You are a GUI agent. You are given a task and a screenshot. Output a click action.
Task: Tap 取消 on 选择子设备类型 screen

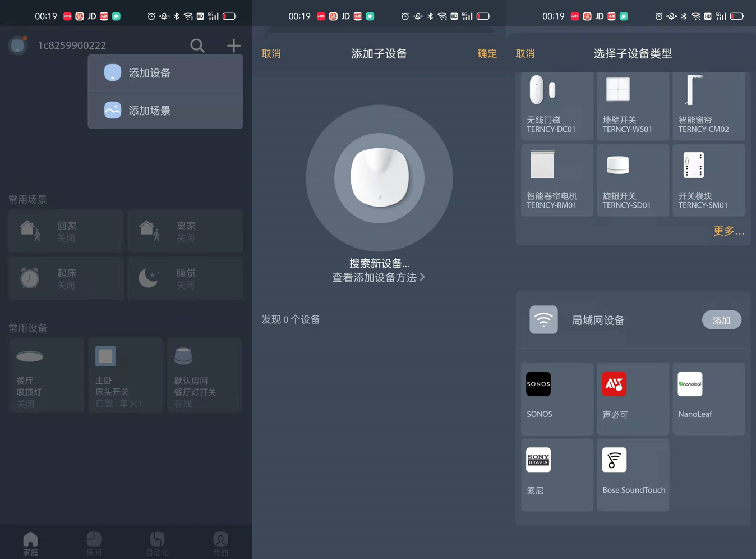click(525, 54)
